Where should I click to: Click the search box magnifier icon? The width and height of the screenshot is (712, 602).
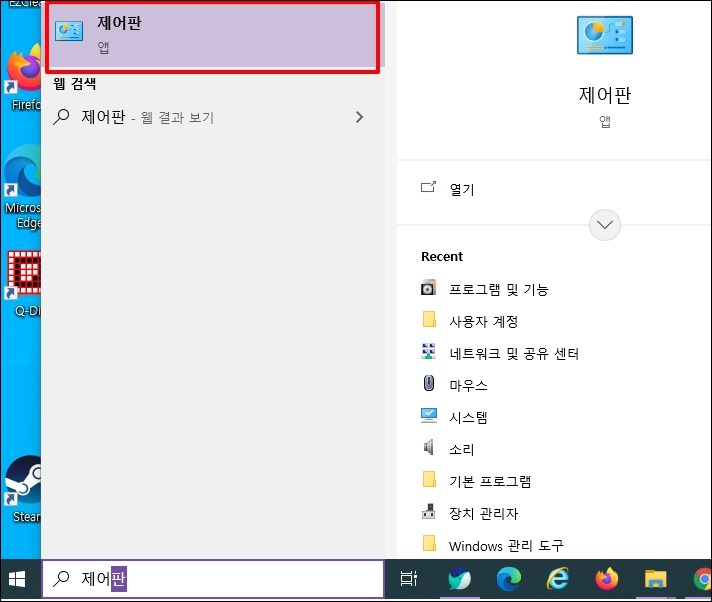[61, 578]
